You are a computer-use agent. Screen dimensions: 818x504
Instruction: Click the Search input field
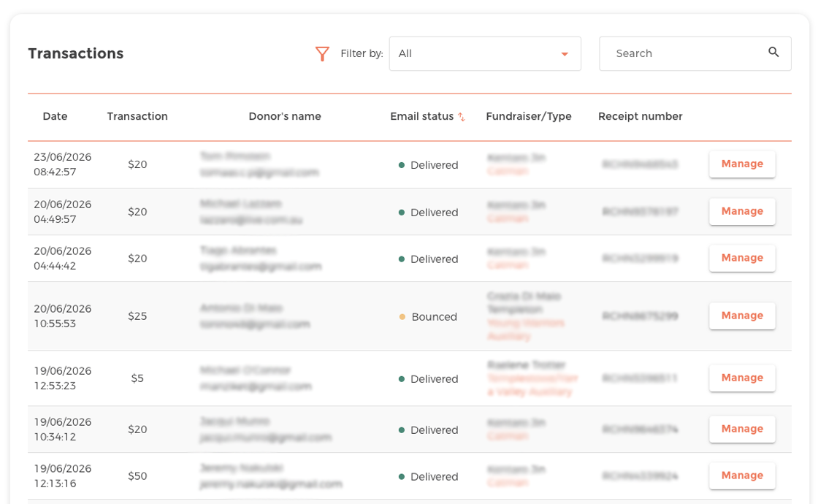(x=695, y=54)
